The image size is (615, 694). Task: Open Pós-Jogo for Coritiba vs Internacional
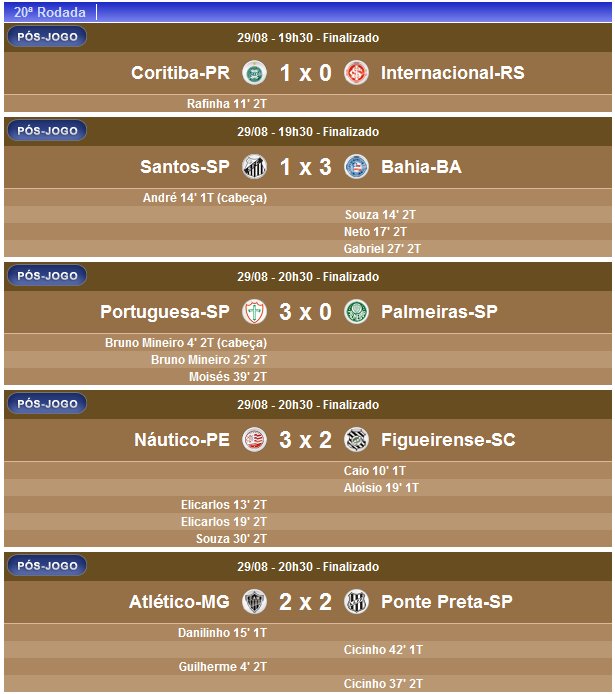click(x=47, y=37)
